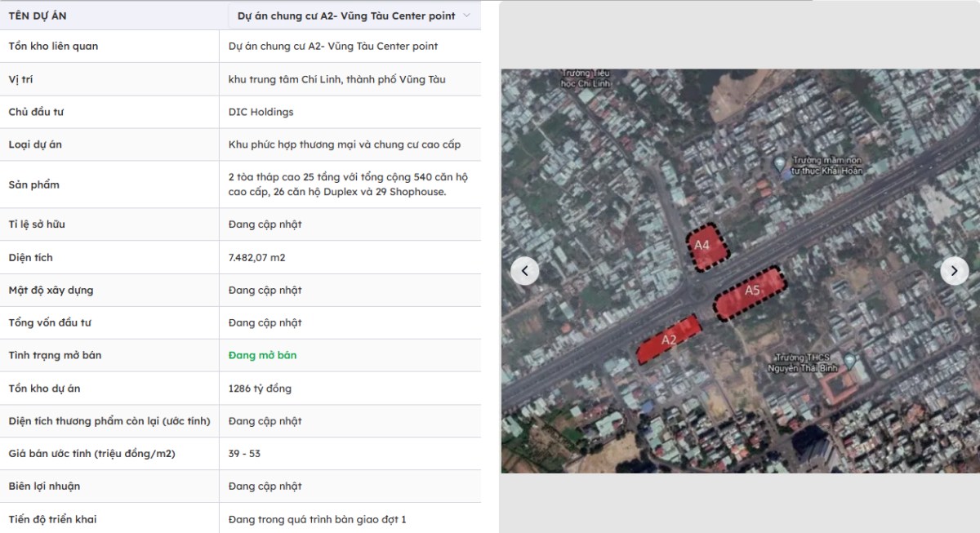Click the previous image arrow on the map
This screenshot has height=533, width=980.
[524, 271]
